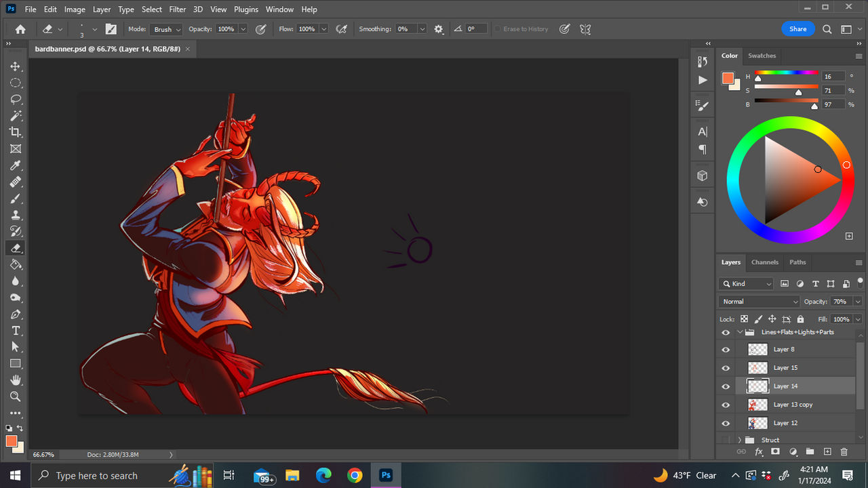Open the layer blend mode dropdown
This screenshot has height=488, width=868.
point(758,301)
